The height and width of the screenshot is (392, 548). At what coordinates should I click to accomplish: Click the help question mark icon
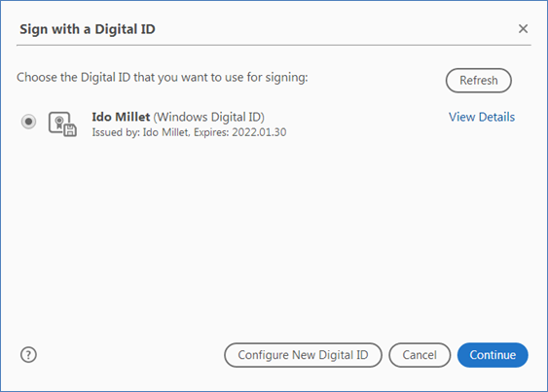click(28, 355)
